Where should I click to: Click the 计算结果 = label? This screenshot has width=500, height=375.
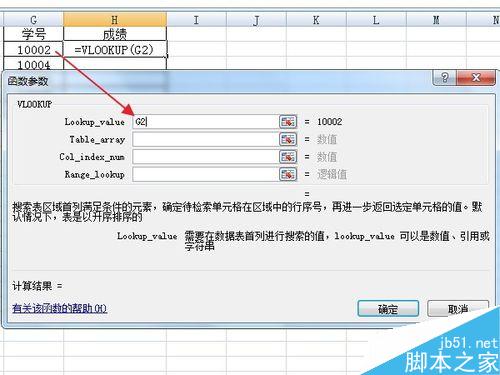click(x=37, y=286)
